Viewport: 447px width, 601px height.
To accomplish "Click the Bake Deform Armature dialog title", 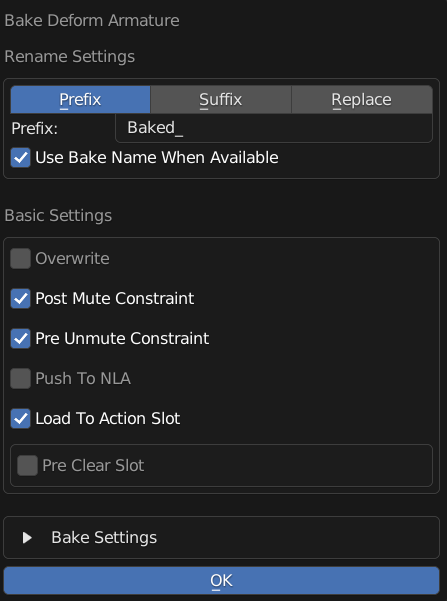I will tap(92, 20).
